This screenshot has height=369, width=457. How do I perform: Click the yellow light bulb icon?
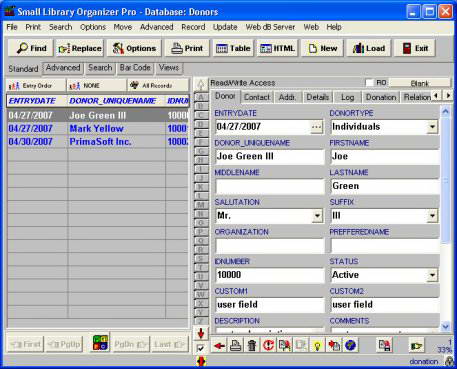(317, 345)
